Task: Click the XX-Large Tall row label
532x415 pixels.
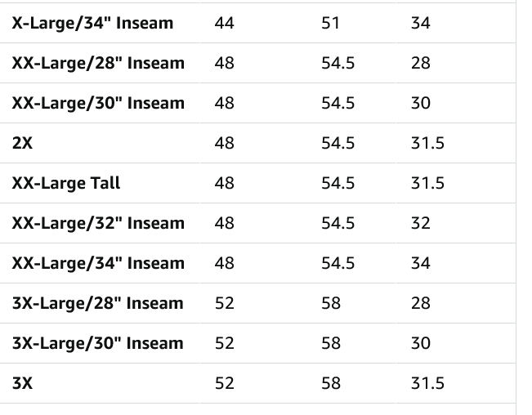Action: (65, 183)
